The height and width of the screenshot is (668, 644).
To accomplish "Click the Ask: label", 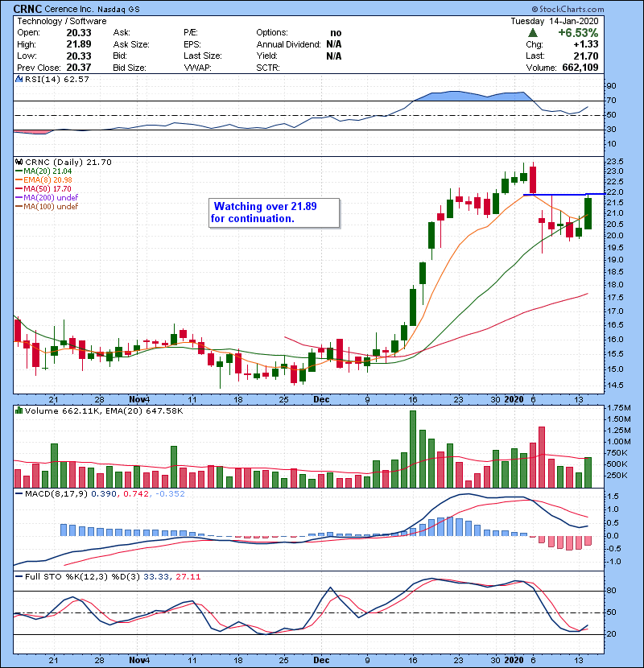I will [122, 32].
